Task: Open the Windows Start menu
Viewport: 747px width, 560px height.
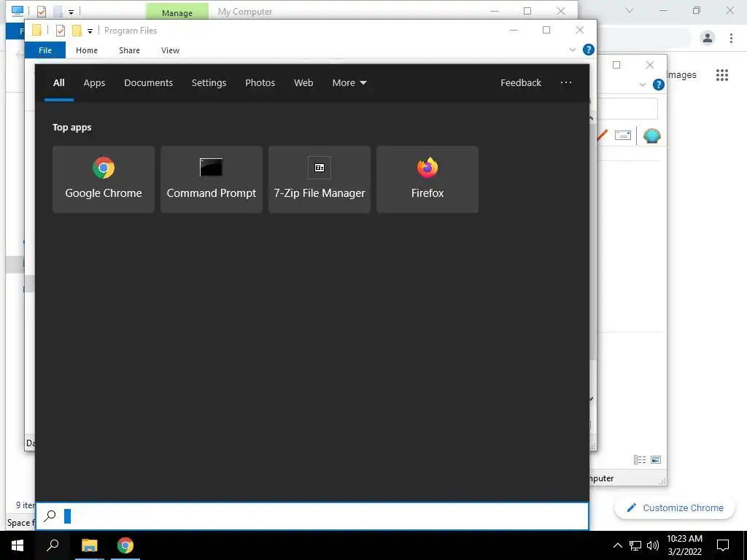Action: [18, 545]
